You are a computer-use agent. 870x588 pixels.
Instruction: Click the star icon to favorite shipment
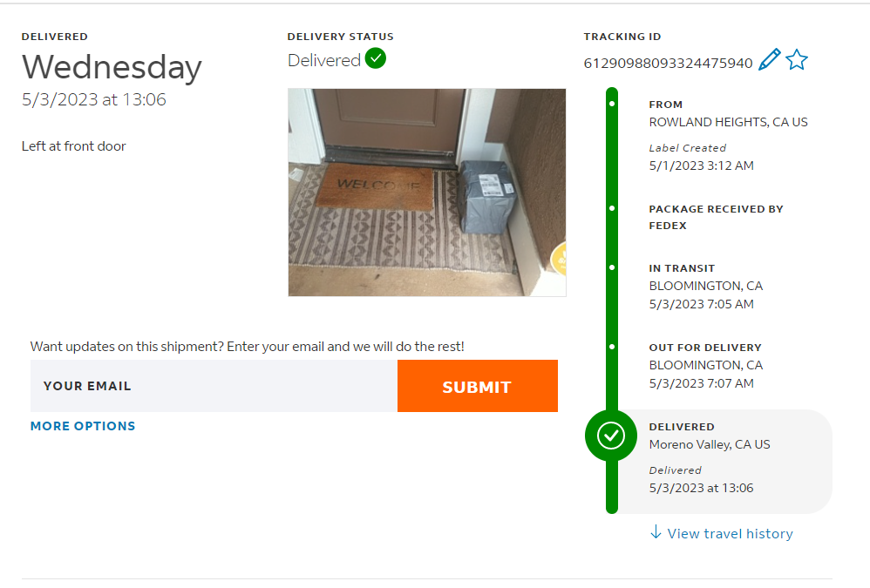tap(797, 60)
